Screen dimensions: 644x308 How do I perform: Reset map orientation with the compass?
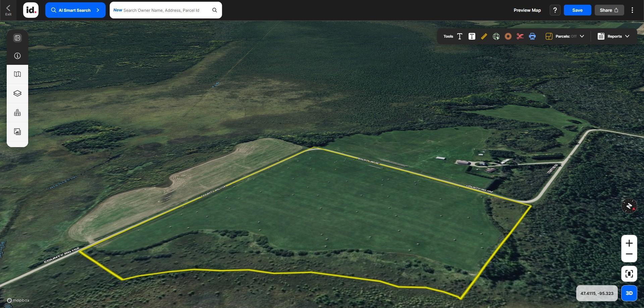(629, 206)
